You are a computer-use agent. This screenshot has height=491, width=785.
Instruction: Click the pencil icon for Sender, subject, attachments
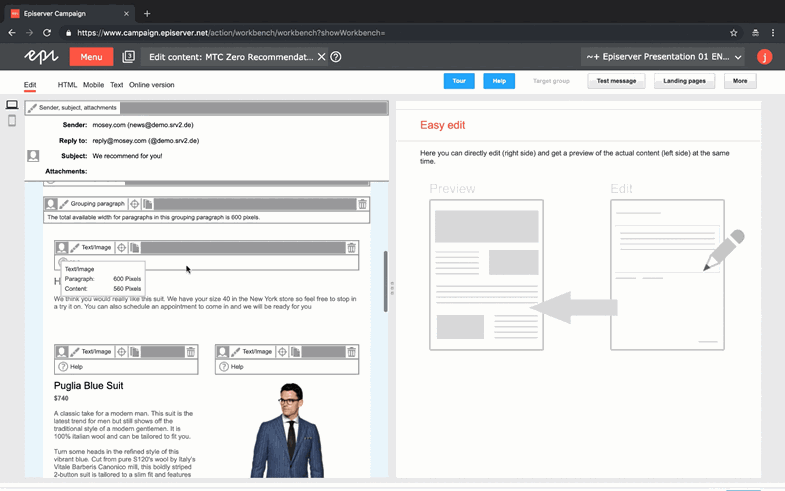coord(32,108)
